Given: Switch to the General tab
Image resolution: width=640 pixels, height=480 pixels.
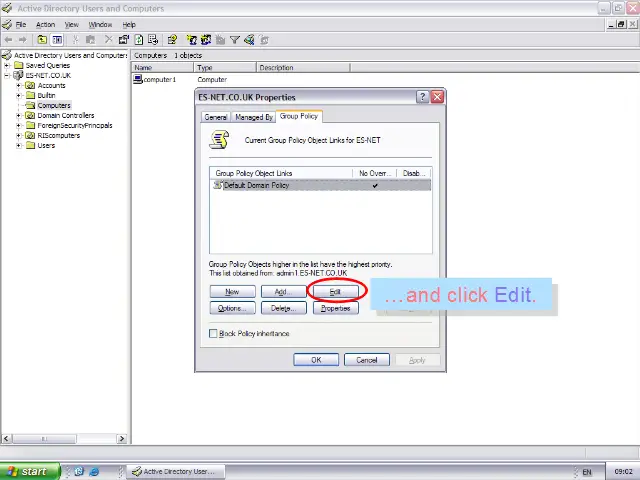Looking at the screenshot, I should click(x=216, y=117).
